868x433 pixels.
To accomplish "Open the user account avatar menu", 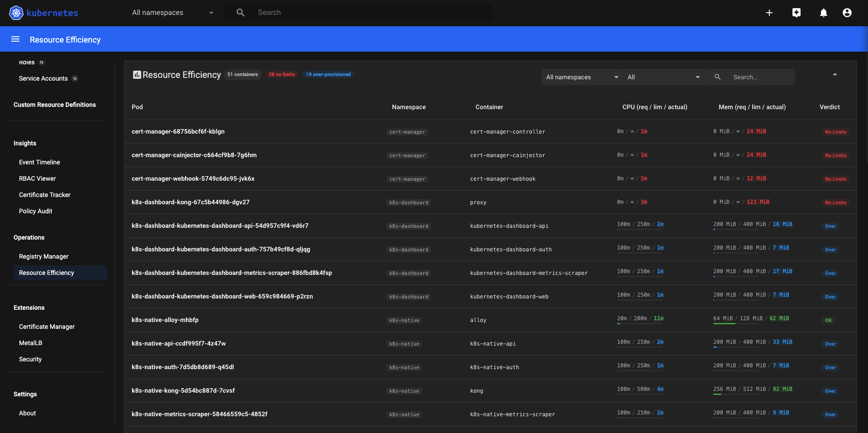I will pos(847,13).
